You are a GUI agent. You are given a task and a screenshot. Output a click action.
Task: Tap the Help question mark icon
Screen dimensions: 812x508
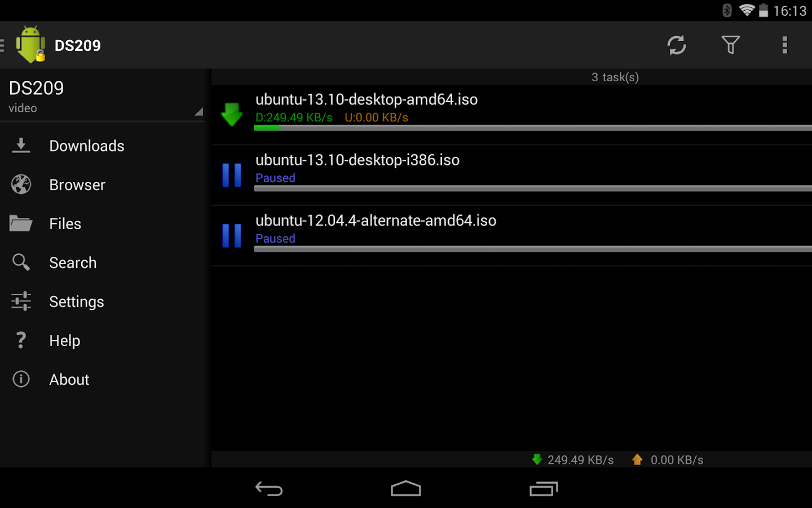[x=21, y=340]
